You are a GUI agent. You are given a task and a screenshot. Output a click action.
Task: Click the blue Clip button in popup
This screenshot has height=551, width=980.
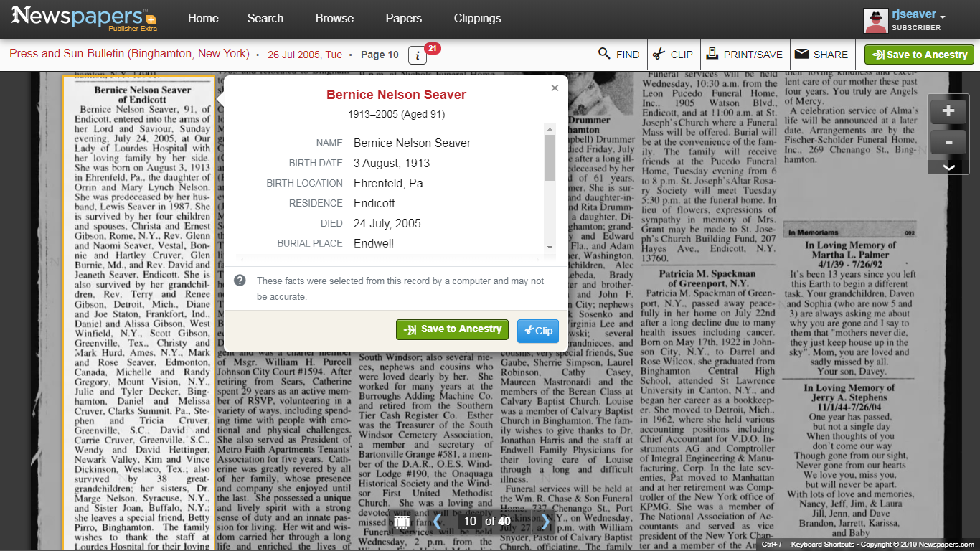tap(538, 331)
